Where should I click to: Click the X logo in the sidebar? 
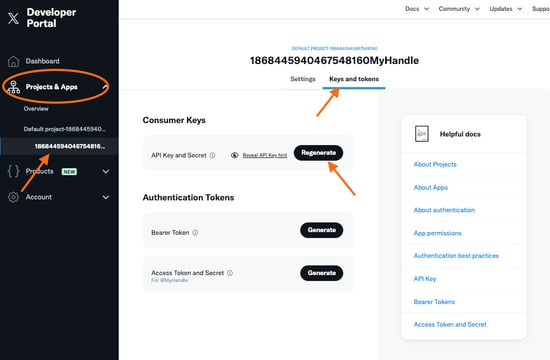tap(13, 18)
